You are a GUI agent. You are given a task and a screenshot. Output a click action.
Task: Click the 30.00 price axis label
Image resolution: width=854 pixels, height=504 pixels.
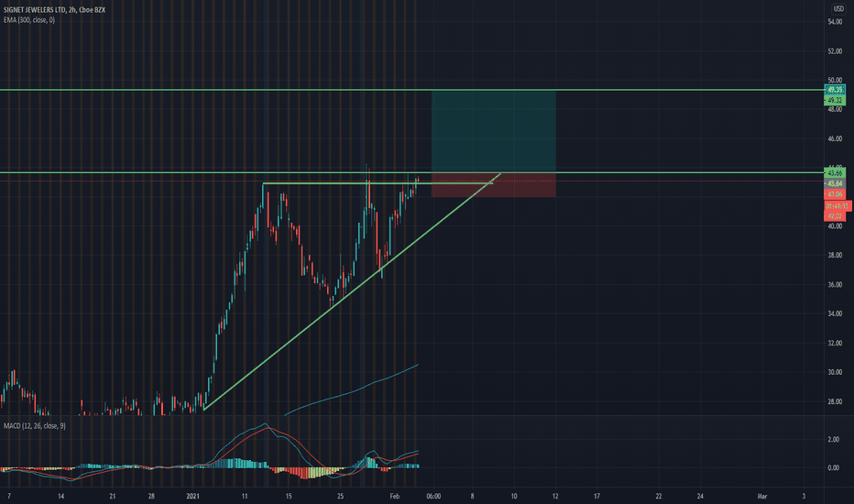click(x=835, y=372)
